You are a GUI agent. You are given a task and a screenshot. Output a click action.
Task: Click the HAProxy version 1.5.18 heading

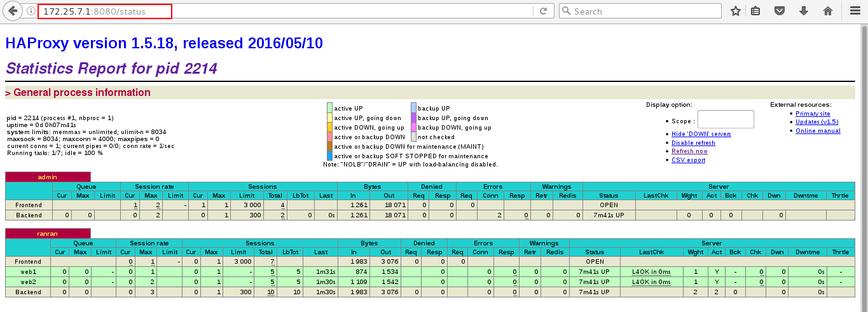pyautogui.click(x=164, y=43)
